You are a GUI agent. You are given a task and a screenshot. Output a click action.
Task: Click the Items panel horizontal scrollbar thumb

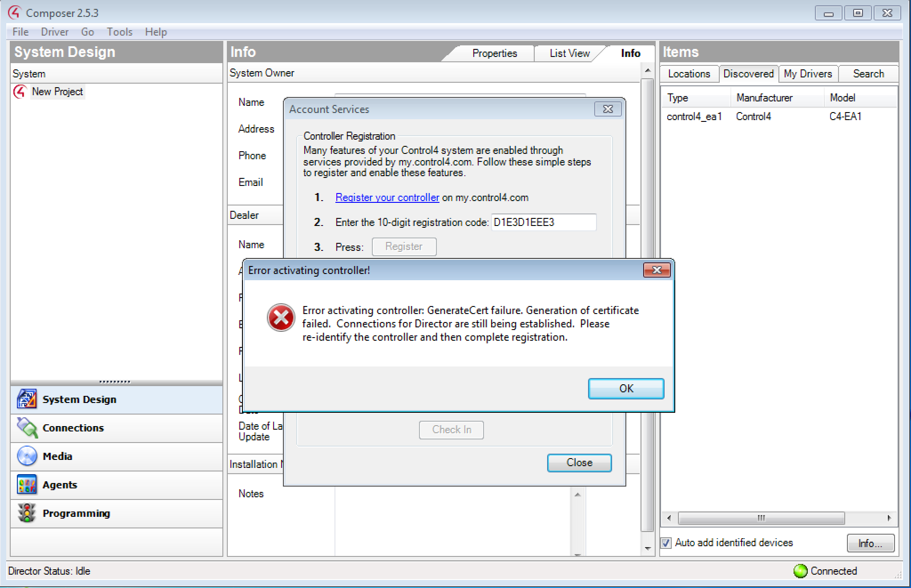tap(761, 518)
